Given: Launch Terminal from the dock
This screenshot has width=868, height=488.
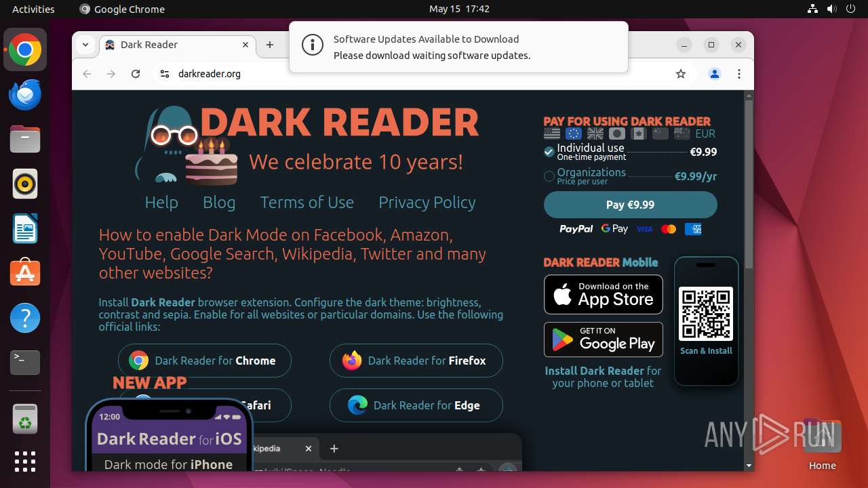Looking at the screenshot, I should (25, 363).
